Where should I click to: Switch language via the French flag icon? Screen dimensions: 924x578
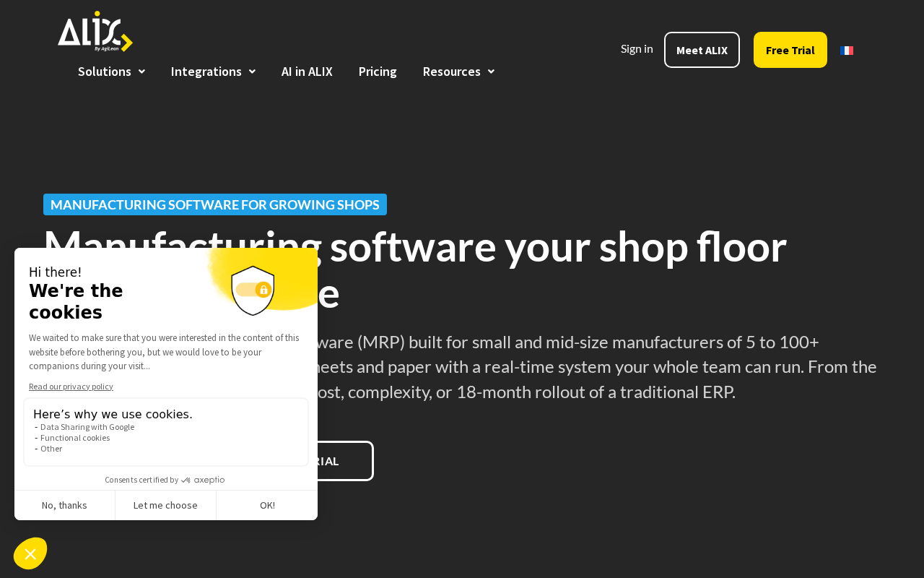coord(847,51)
